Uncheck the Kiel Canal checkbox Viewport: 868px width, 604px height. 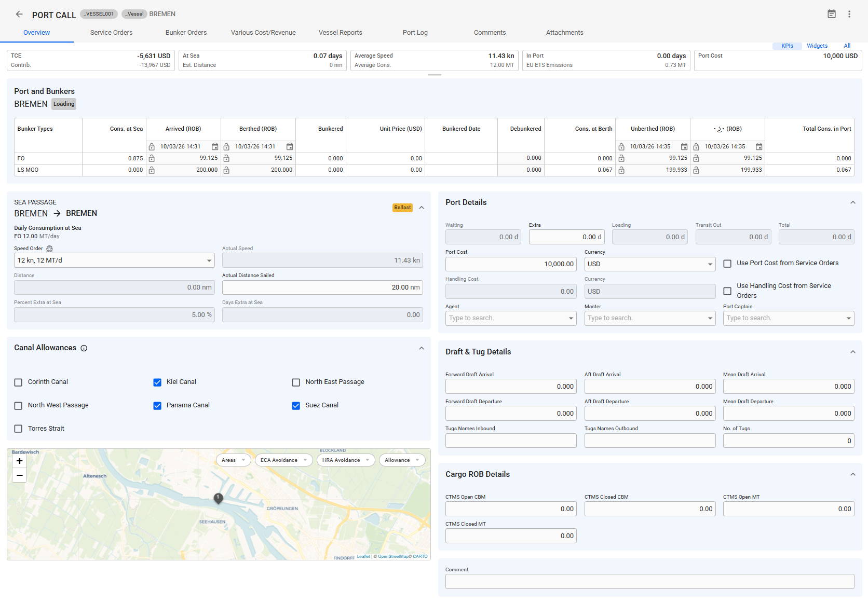tap(157, 382)
